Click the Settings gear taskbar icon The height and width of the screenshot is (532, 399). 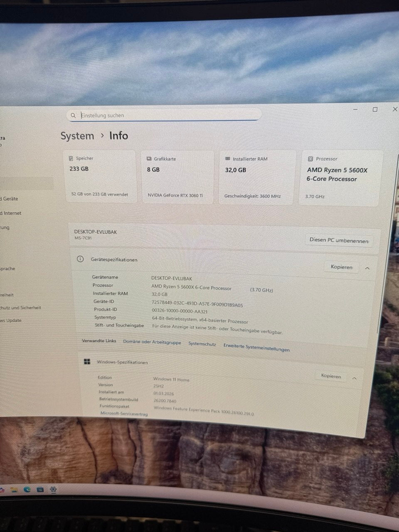click(53, 490)
